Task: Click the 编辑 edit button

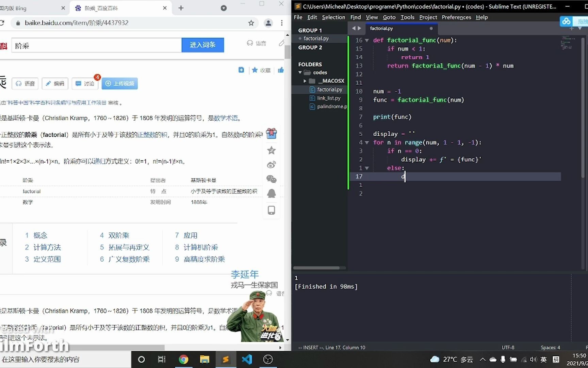Action: [x=55, y=83]
